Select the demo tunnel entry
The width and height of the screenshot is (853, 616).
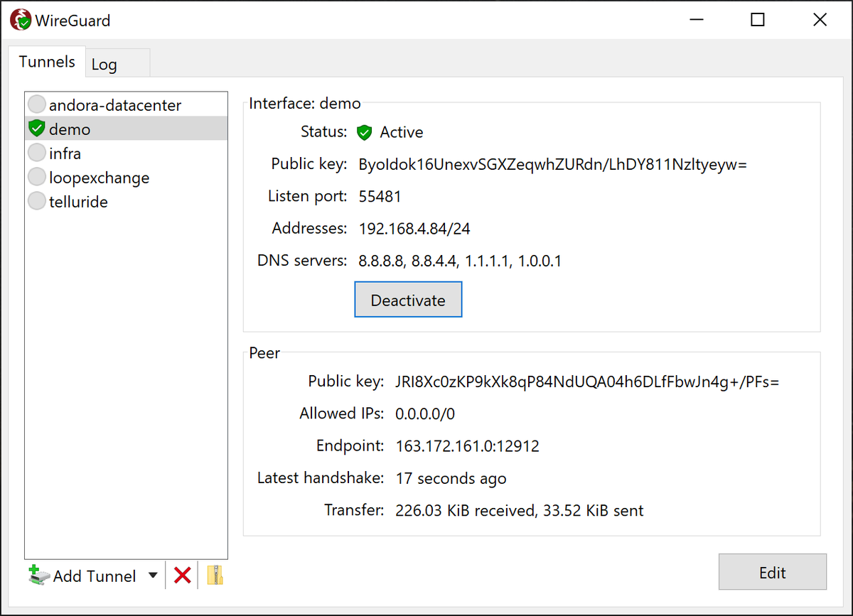[127, 129]
